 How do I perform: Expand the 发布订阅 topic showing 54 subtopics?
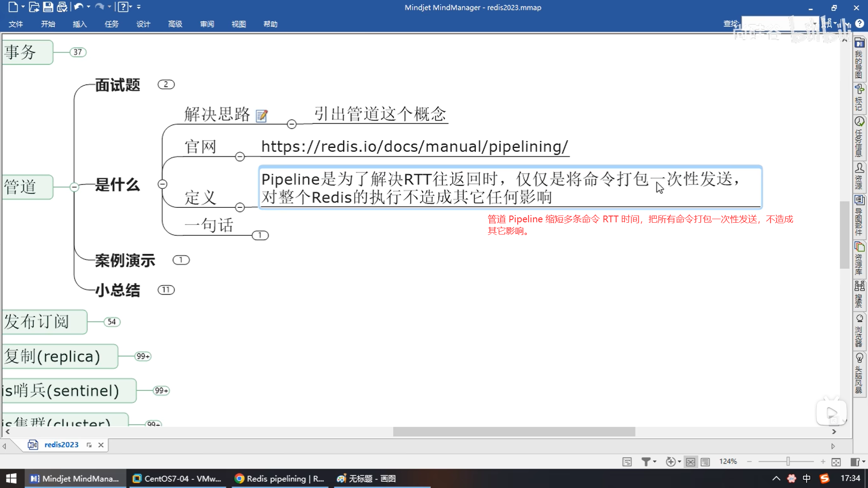(112, 322)
